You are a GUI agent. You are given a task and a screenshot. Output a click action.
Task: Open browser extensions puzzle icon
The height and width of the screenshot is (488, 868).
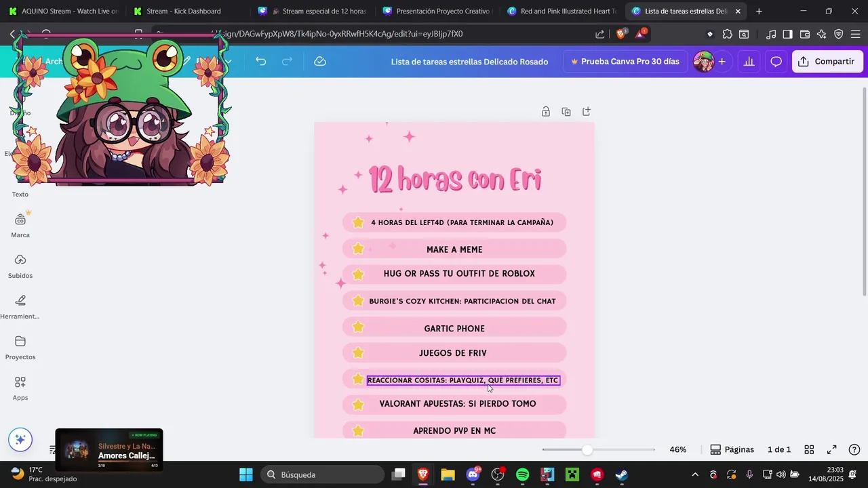click(x=728, y=34)
